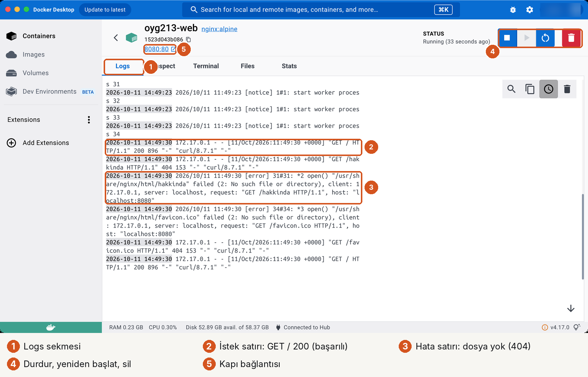Viewport: 588px width, 377px height.
Task: Click the feedback lightbulb icon
Action: tap(577, 327)
